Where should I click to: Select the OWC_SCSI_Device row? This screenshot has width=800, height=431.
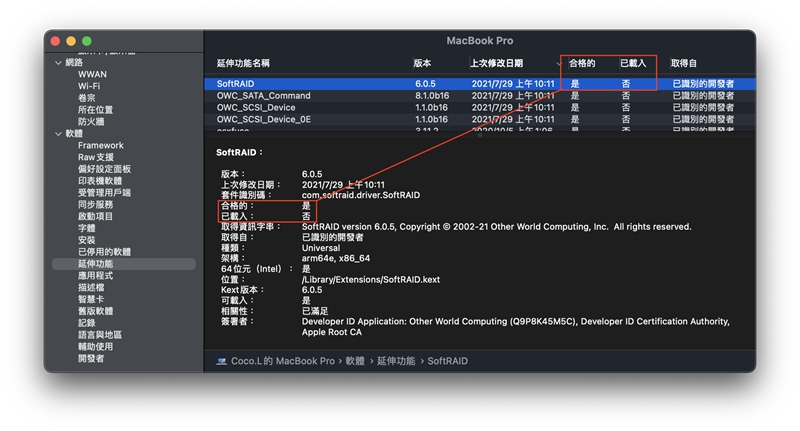click(x=480, y=108)
